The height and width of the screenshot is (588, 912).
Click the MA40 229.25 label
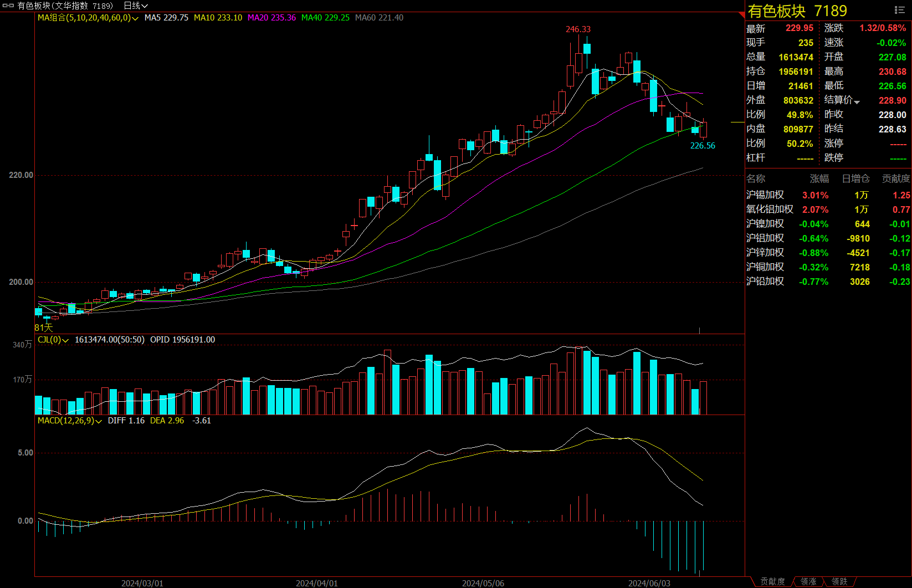tap(325, 18)
